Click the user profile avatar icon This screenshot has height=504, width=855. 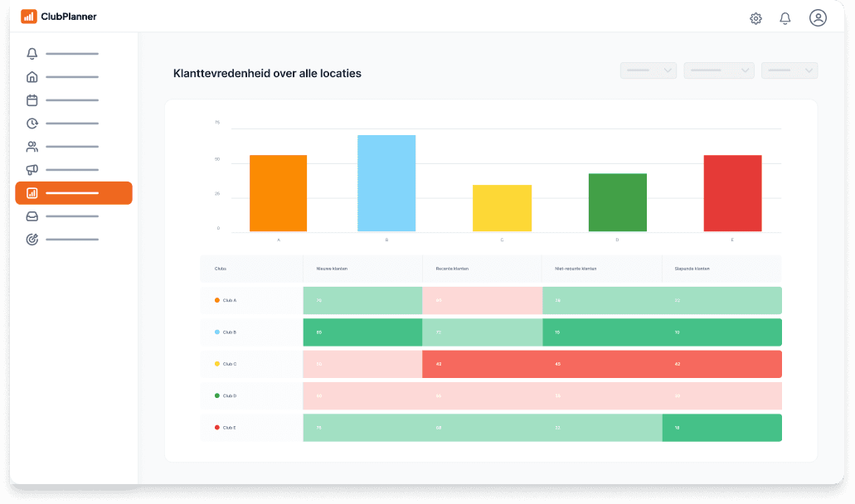[818, 18]
